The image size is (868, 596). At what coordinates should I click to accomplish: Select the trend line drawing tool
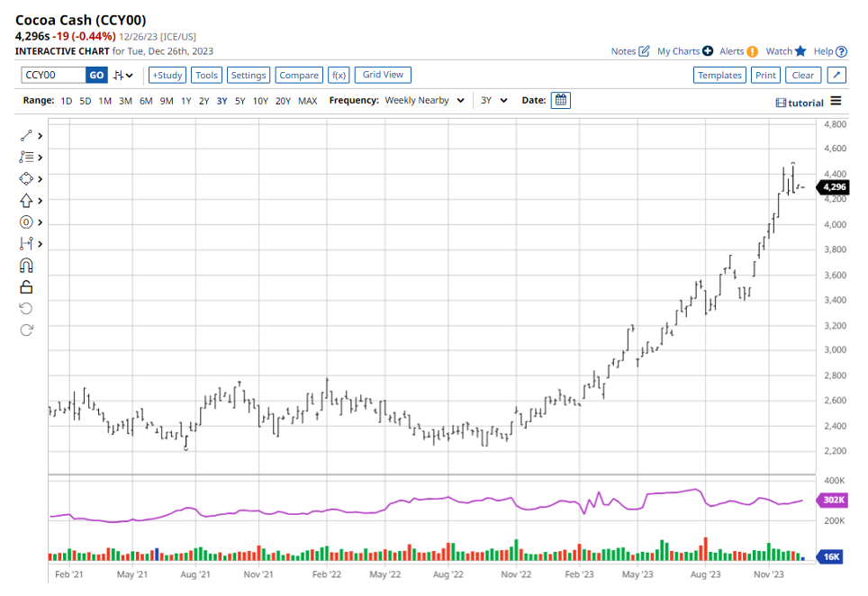(26, 136)
